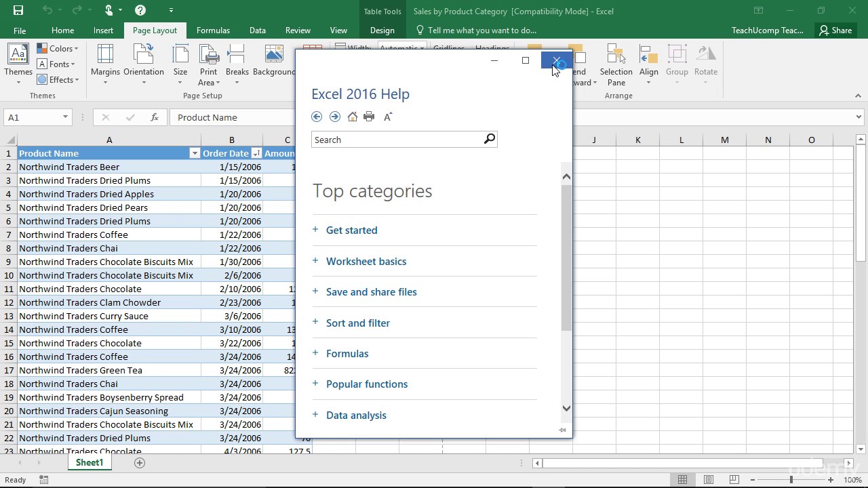Open the File tab
Image resolution: width=868 pixels, height=488 pixels.
tap(20, 30)
